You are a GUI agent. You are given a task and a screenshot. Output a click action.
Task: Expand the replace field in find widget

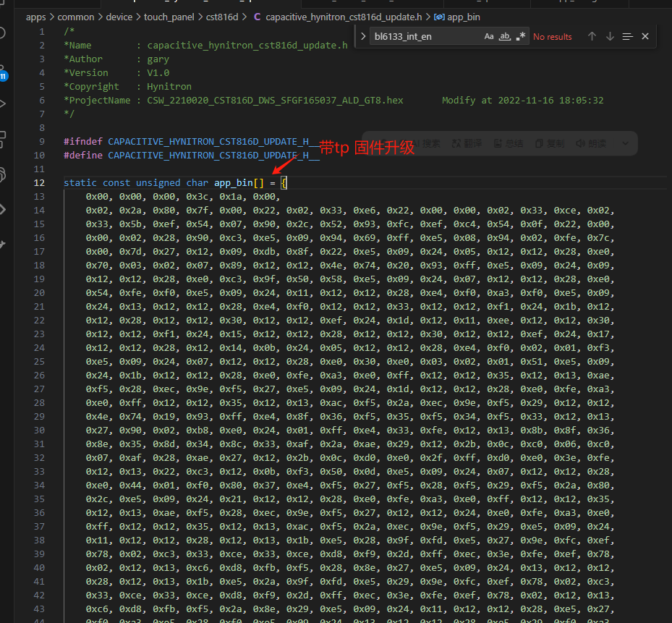[x=363, y=36]
